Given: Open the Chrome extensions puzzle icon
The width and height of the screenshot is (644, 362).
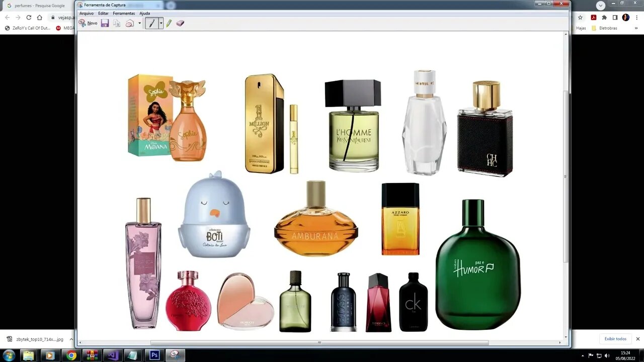Looking at the screenshot, I should pyautogui.click(x=604, y=17).
